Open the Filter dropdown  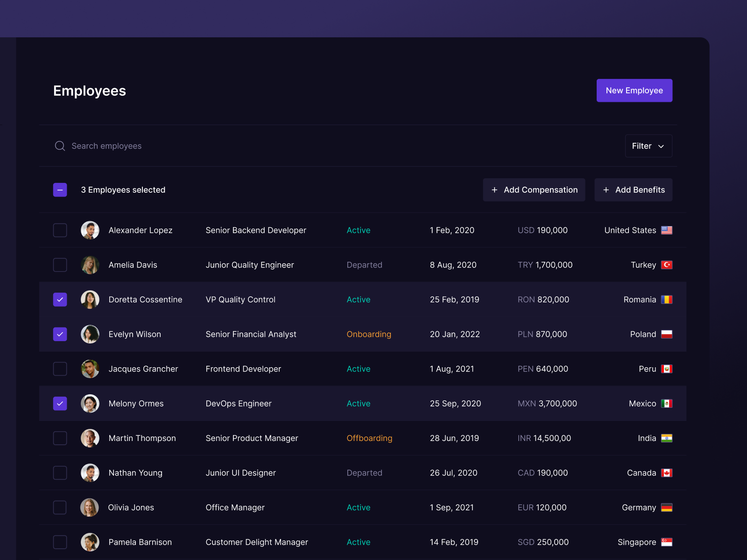(648, 146)
